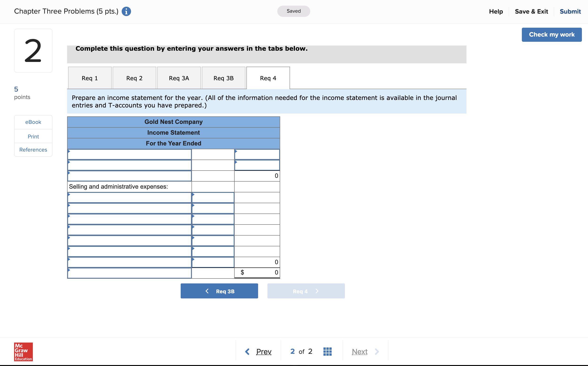Click the Saved status indicator

[294, 11]
